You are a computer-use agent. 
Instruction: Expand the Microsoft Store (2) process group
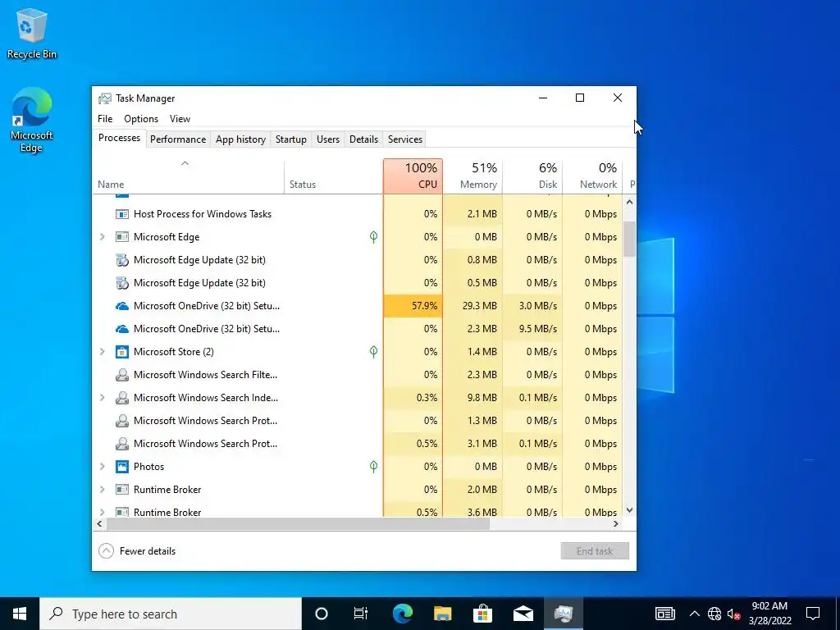pyautogui.click(x=103, y=352)
